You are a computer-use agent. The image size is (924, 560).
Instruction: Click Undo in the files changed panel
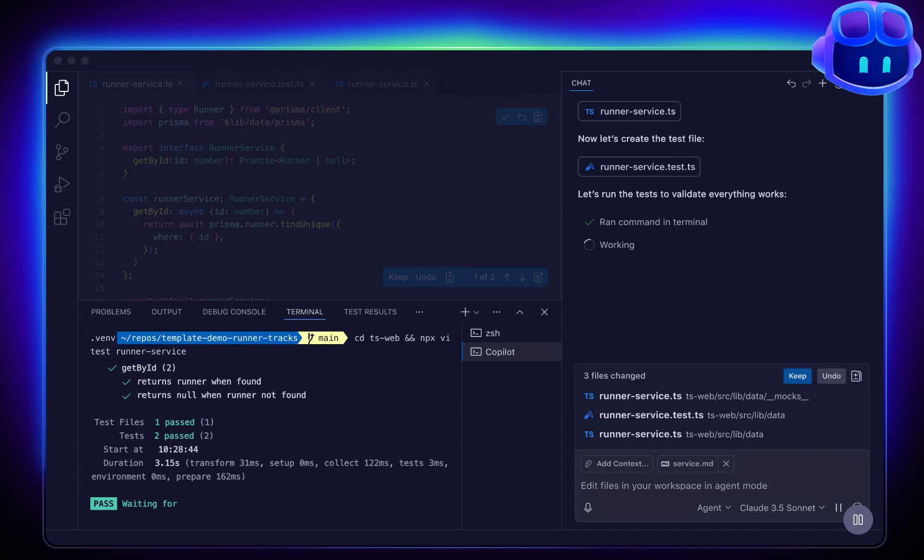coord(831,376)
